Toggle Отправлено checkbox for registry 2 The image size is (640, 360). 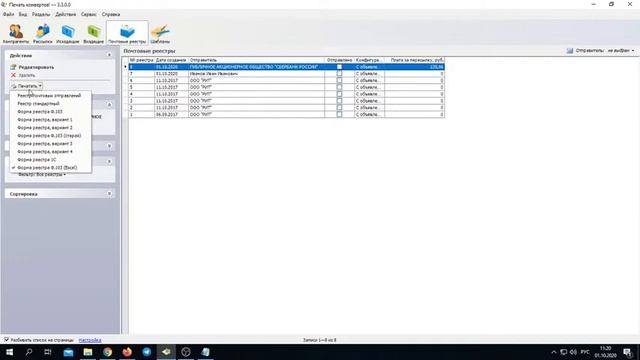(339, 107)
